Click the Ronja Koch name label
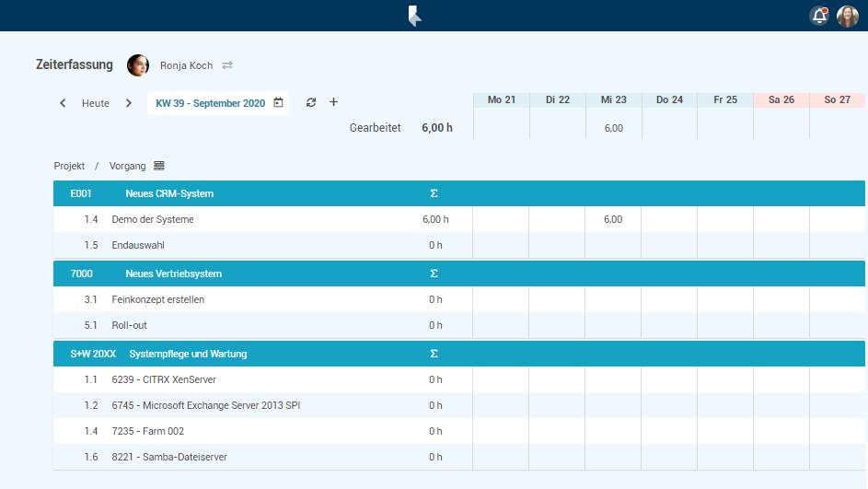The width and height of the screenshot is (868, 489). pos(187,65)
